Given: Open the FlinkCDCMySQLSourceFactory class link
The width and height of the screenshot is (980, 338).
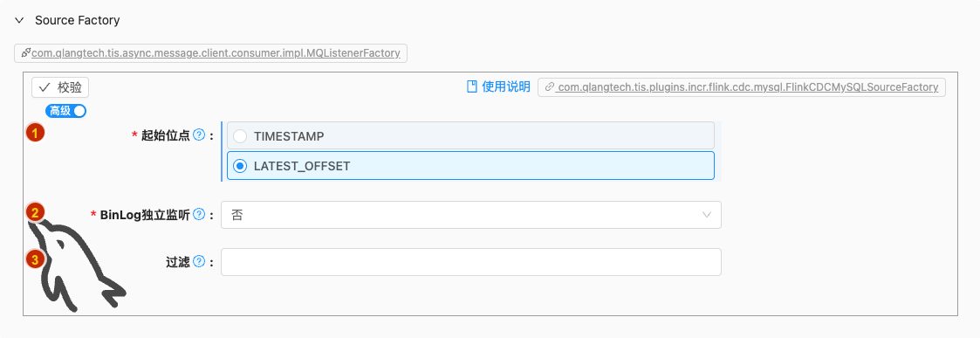Looking at the screenshot, I should (x=741, y=87).
